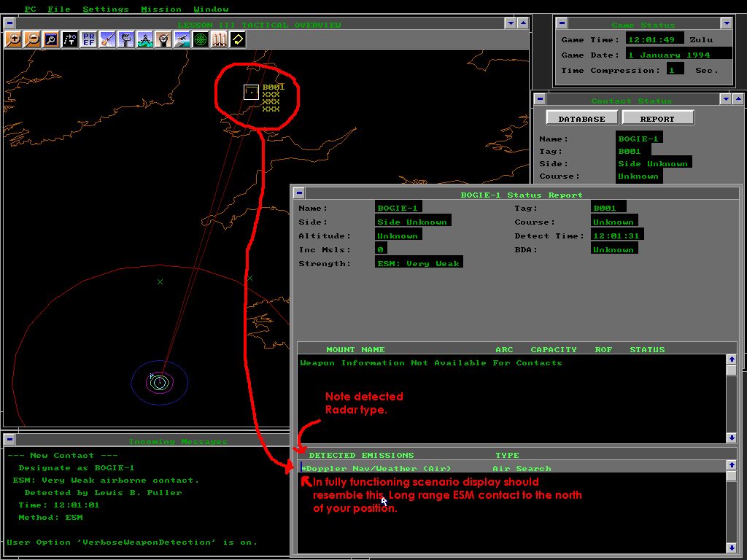Click Detected by Lewis B. Puller message

pyautogui.click(x=103, y=492)
